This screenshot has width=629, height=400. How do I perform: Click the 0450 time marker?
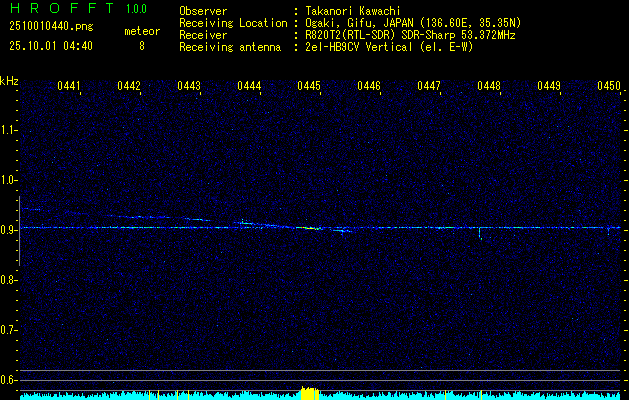(x=609, y=87)
